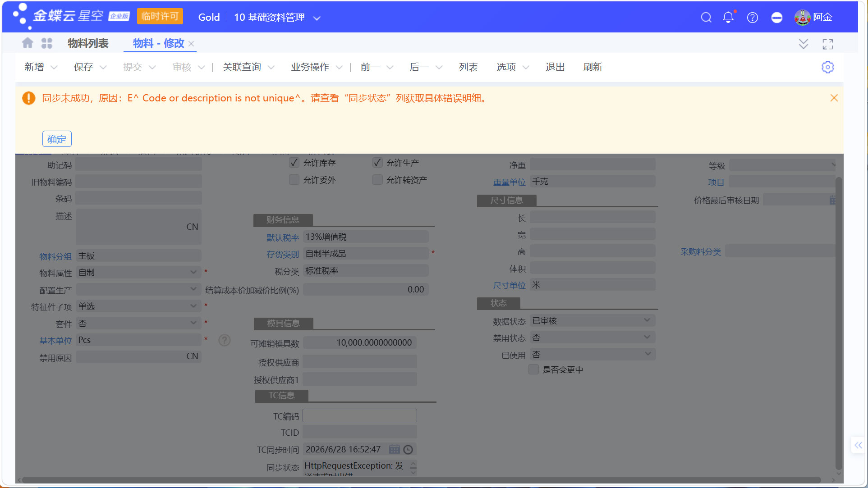Expand the 新增 dropdown arrow
This screenshot has height=488, width=868.
tap(54, 68)
